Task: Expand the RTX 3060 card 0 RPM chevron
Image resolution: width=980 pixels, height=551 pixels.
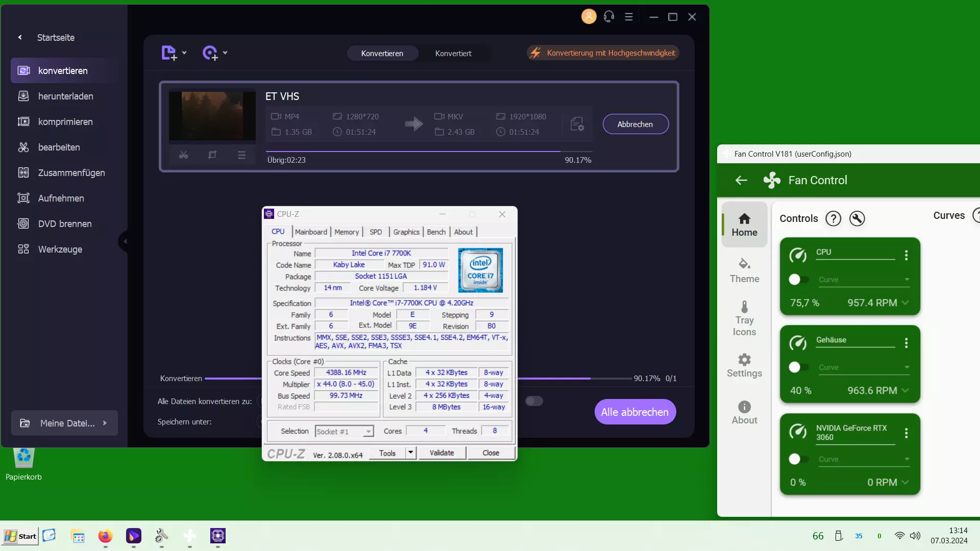Action: [x=905, y=482]
